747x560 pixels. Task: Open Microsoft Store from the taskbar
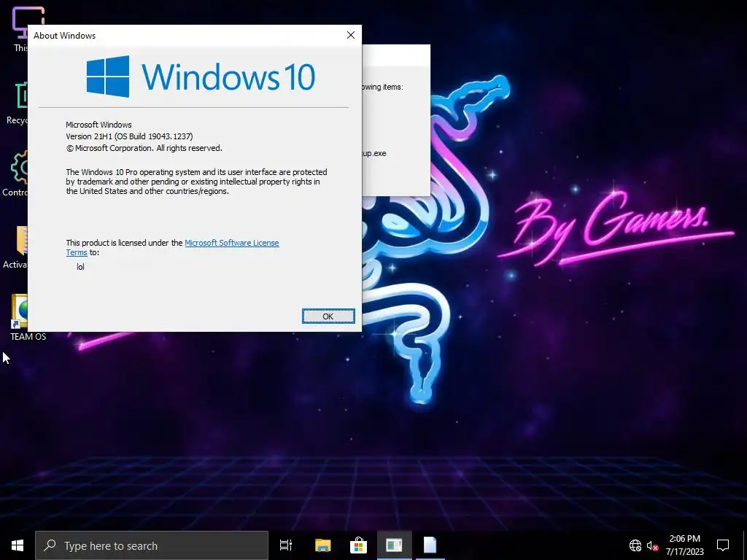tap(358, 545)
